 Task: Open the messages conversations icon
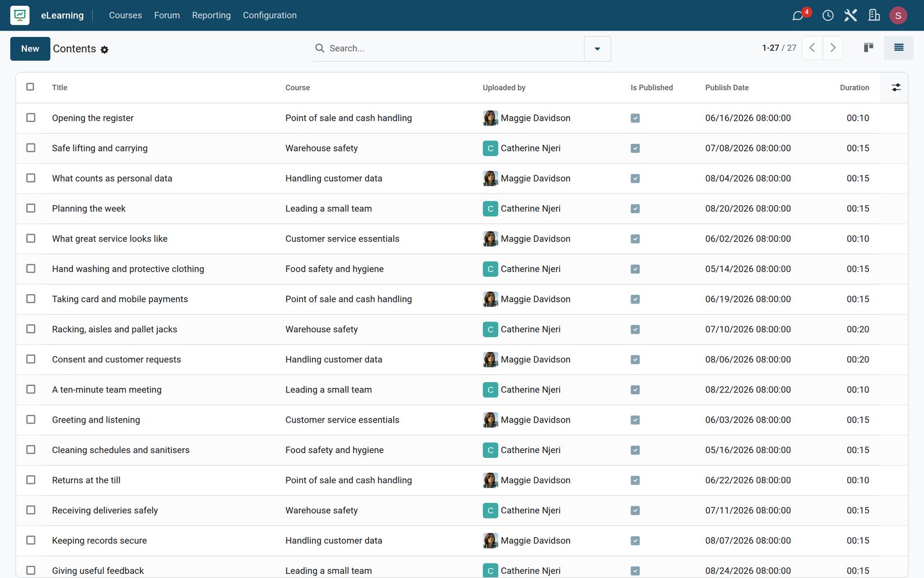coord(798,16)
